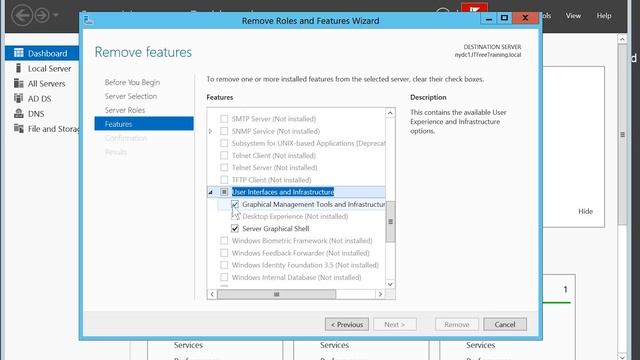Click the red notifications flag in Server Manager
Screen dimensions: 640x360
click(474, 8)
